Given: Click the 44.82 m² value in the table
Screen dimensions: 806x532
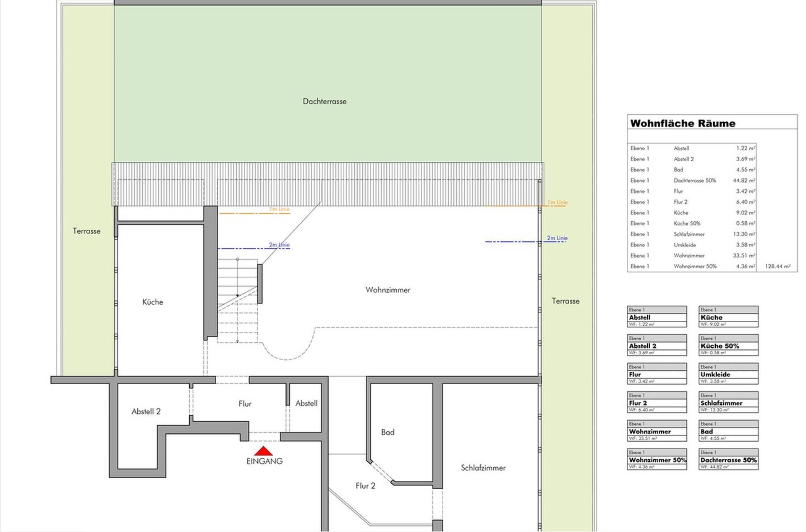Looking at the screenshot, I should 744,181.
